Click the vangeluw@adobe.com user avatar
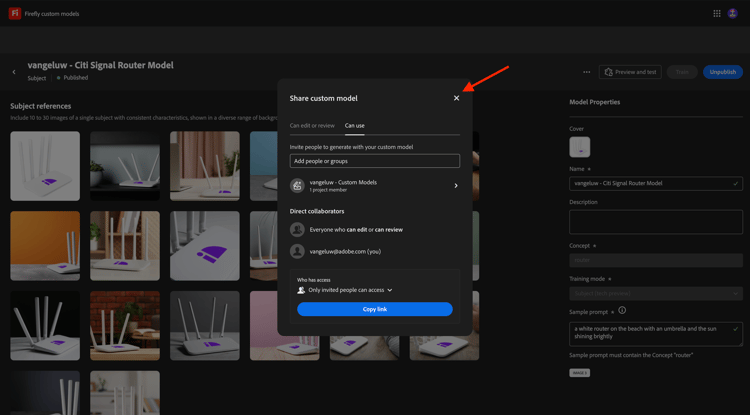 tap(297, 251)
